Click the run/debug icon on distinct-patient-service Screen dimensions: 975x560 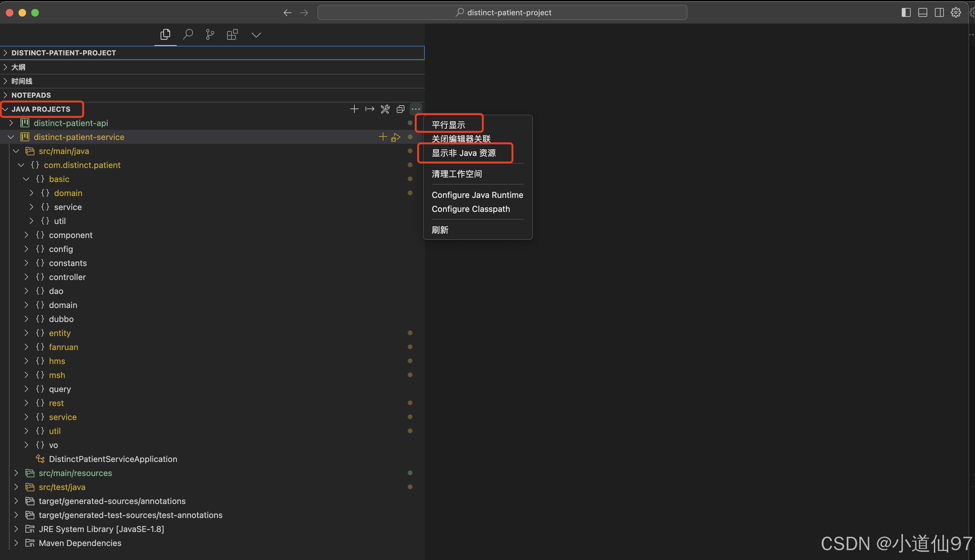coord(396,137)
